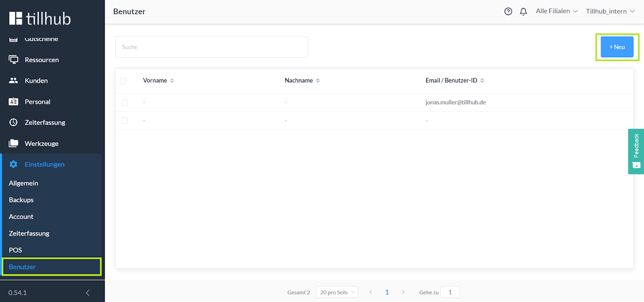Tick the select-all checkbox in table header

pyautogui.click(x=123, y=81)
